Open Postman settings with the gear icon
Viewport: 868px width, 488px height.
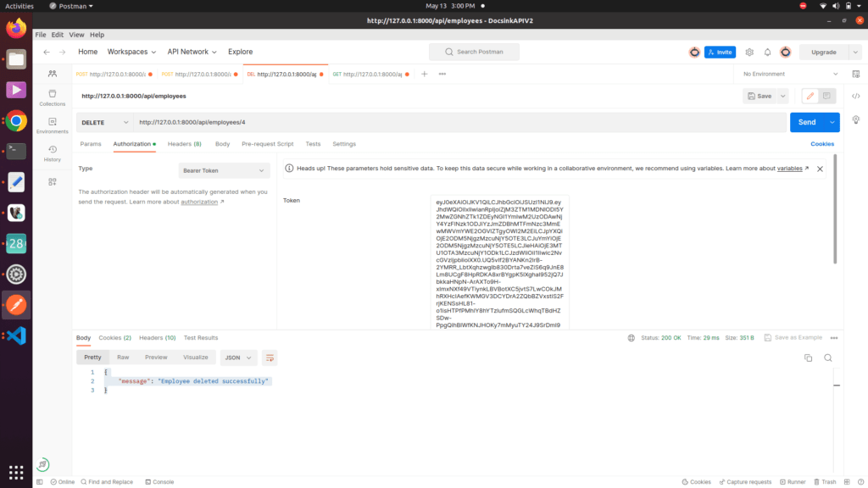(x=749, y=52)
